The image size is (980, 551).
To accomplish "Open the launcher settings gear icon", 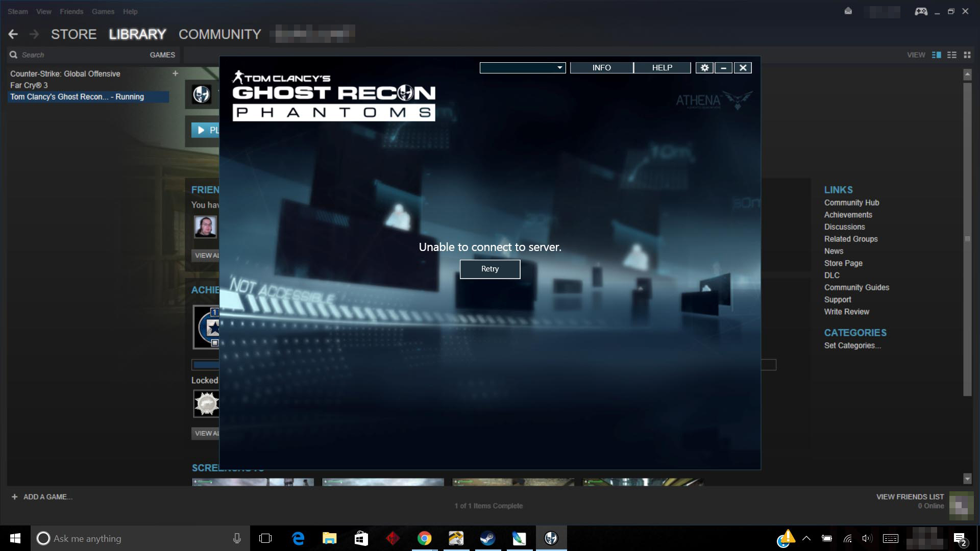I will point(704,68).
